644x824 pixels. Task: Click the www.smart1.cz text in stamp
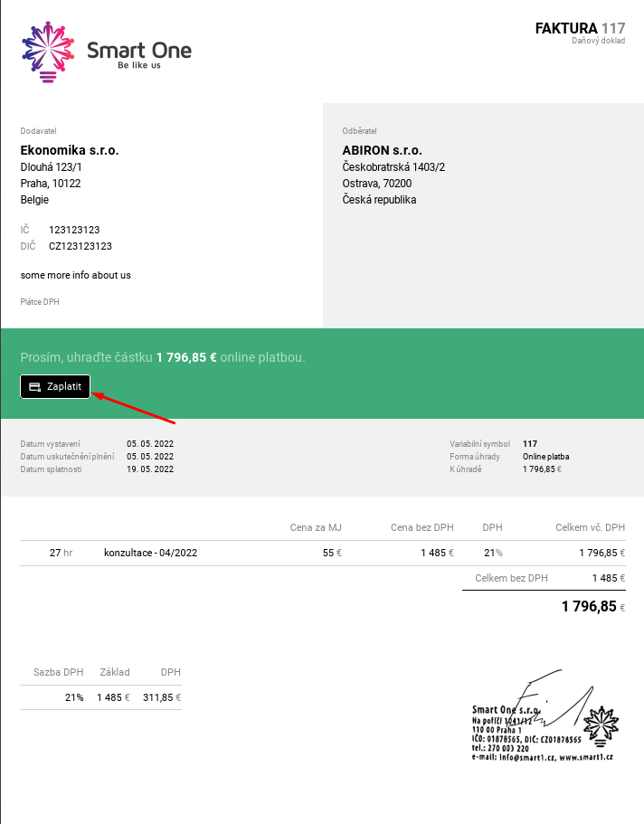click(x=589, y=757)
